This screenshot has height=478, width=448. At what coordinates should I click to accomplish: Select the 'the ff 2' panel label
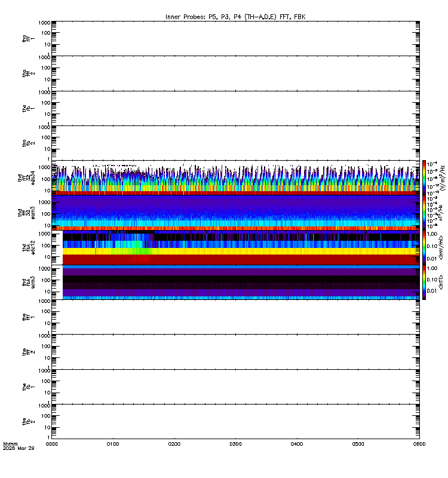click(28, 352)
